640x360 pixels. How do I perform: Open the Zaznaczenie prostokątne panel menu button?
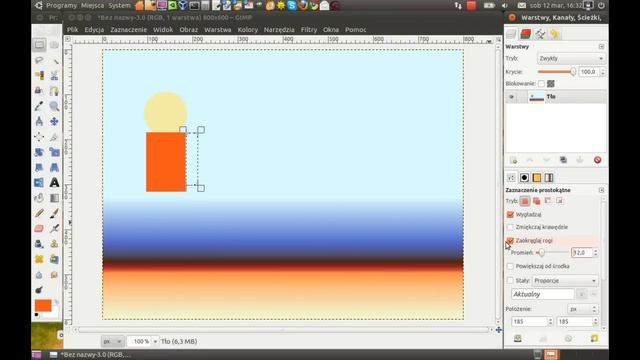[x=601, y=190]
